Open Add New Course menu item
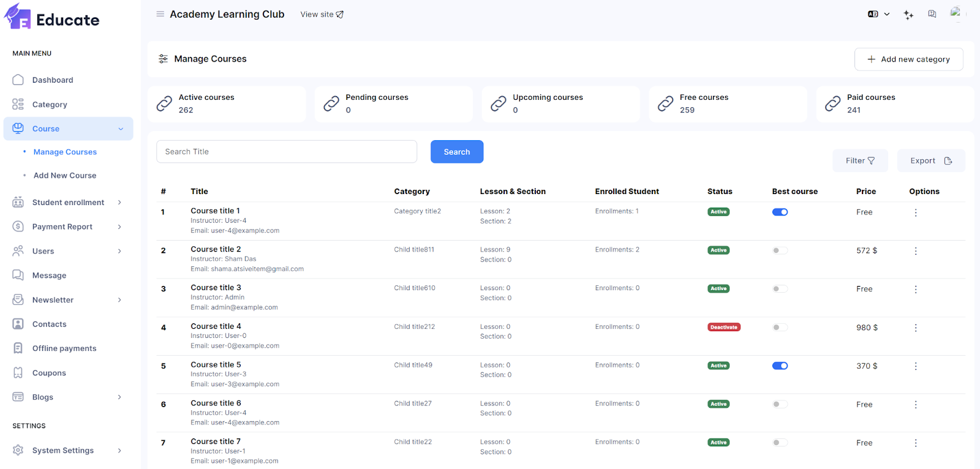This screenshot has height=469, width=980. pyautogui.click(x=65, y=176)
